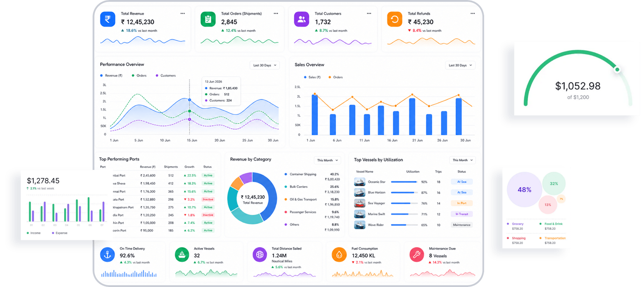This screenshot has width=644, height=287.
Task: Click the Oceanic Star At Sea badge
Action: [x=462, y=182]
